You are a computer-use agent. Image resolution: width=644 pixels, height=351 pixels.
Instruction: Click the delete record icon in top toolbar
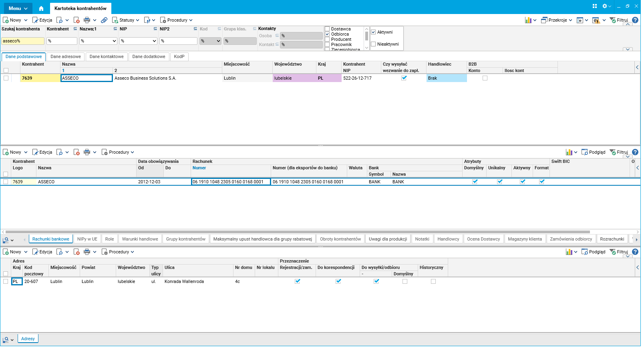(76, 20)
